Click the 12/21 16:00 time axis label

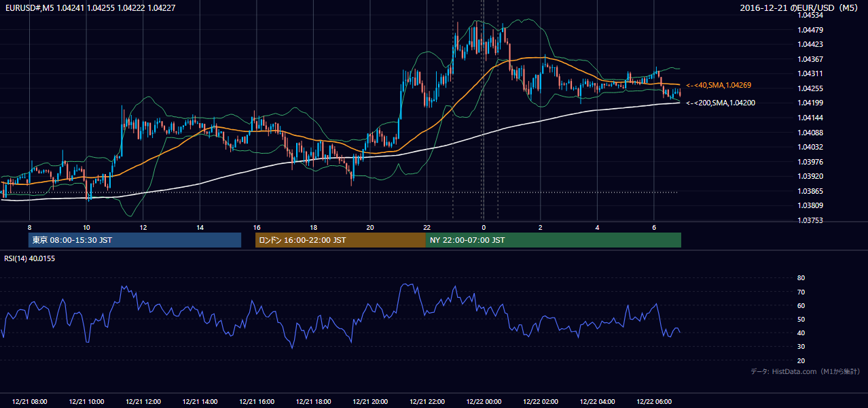(257, 402)
